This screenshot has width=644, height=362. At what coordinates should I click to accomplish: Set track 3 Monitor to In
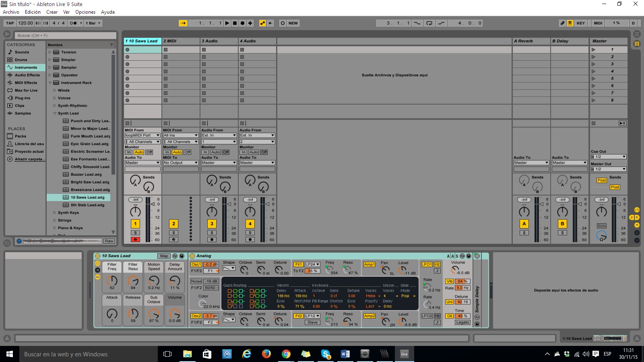pyautogui.click(x=205, y=152)
